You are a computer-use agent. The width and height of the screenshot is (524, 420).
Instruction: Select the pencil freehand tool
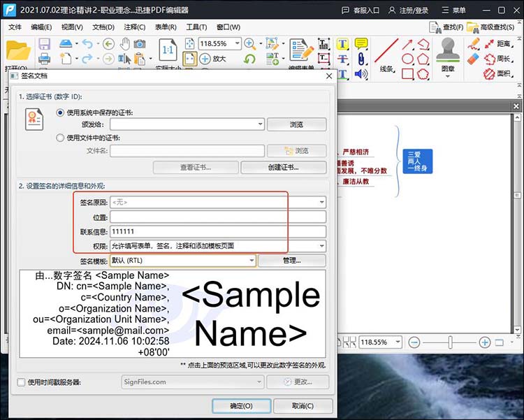(473, 44)
